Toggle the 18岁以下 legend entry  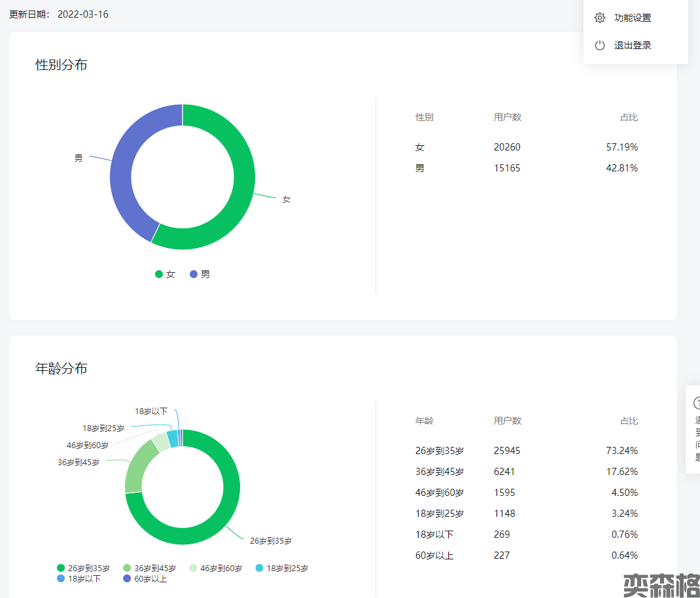[79, 578]
